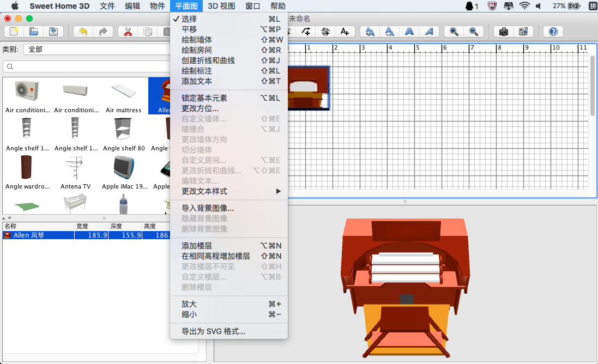This screenshot has width=598, height=364.
Task: Open an existing plan file
Action: point(34,31)
